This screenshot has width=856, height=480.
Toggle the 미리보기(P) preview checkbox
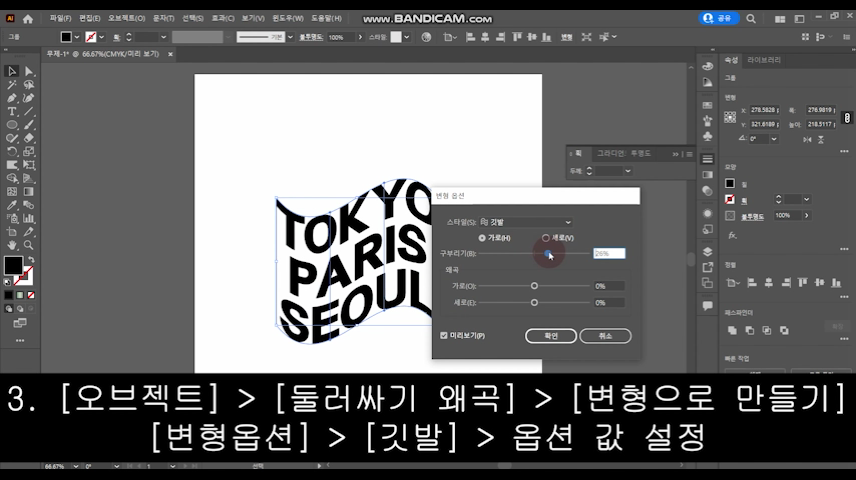(x=444, y=335)
